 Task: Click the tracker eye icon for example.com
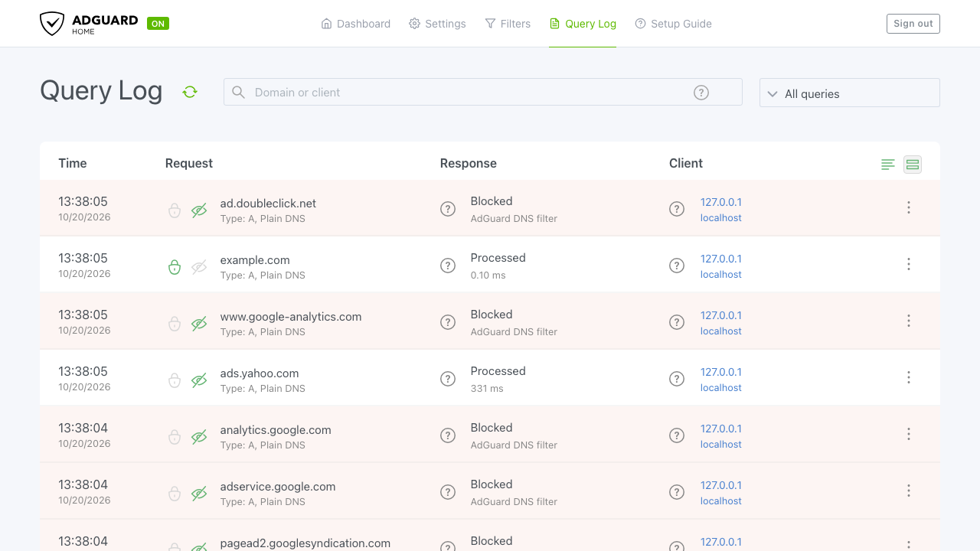coord(199,267)
